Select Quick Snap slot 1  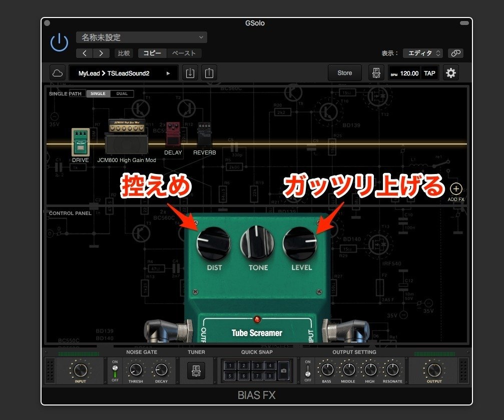tap(230, 365)
